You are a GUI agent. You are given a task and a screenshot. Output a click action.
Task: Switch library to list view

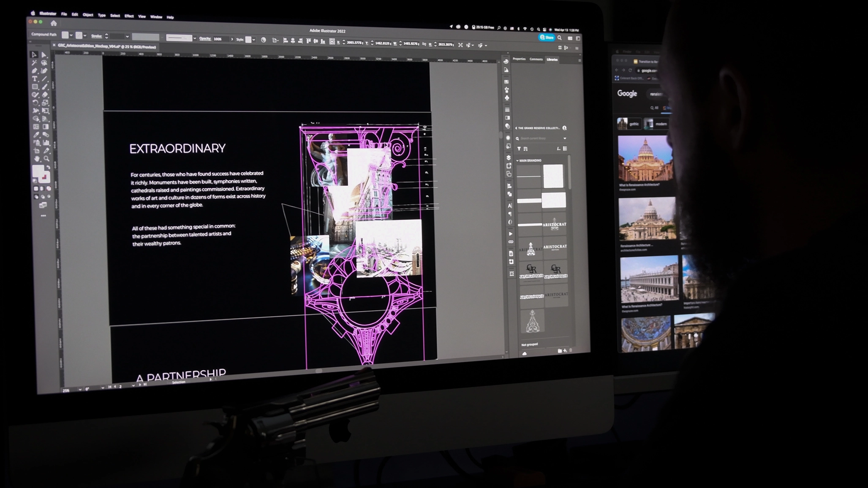565,149
